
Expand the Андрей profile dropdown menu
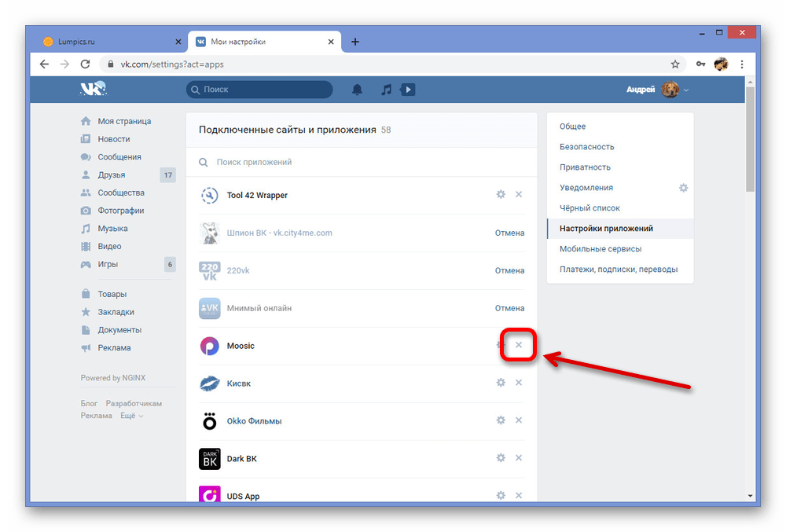point(685,90)
